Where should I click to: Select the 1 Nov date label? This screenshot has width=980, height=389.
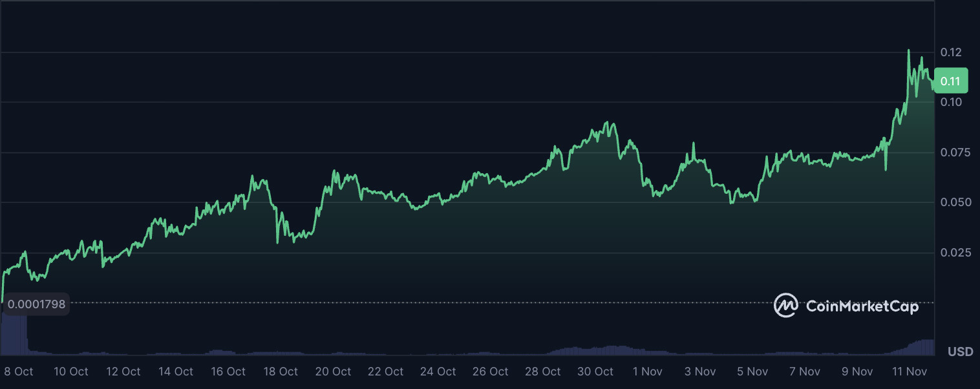pyautogui.click(x=647, y=372)
